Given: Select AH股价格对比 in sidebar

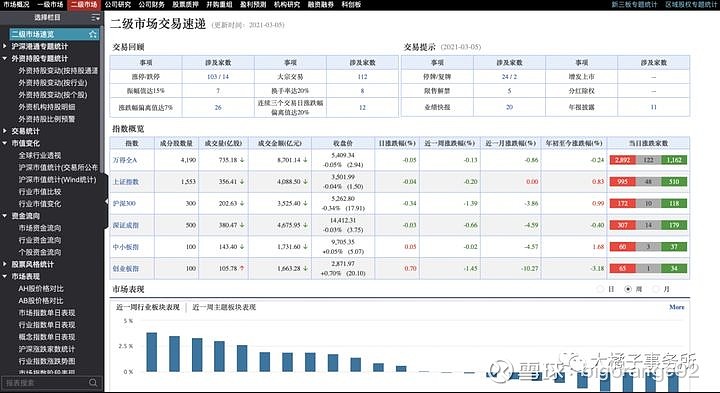Looking at the screenshot, I should [x=41, y=288].
